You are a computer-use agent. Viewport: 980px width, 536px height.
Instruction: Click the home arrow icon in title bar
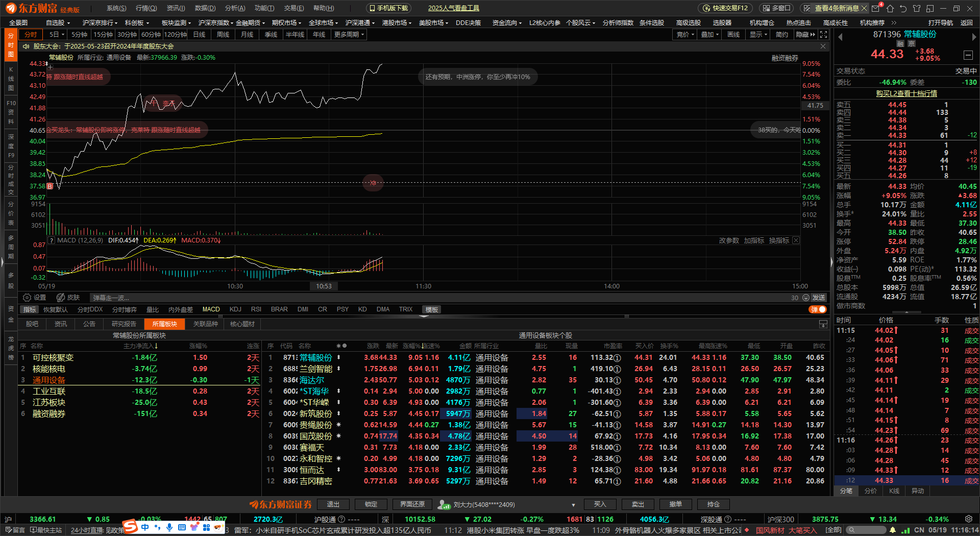click(x=890, y=8)
